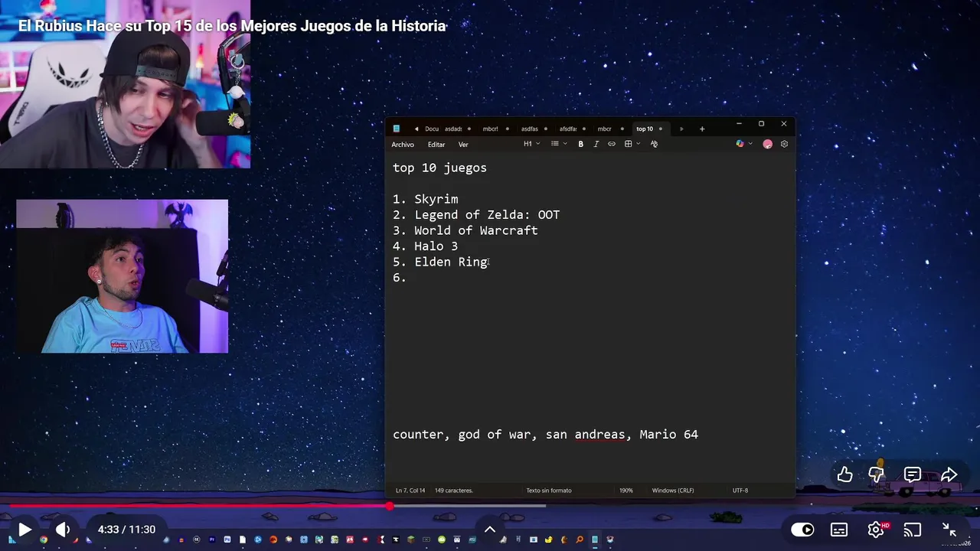This screenshot has height=551, width=980.
Task: Close the top 10 tab via its dot
Action: [661, 129]
